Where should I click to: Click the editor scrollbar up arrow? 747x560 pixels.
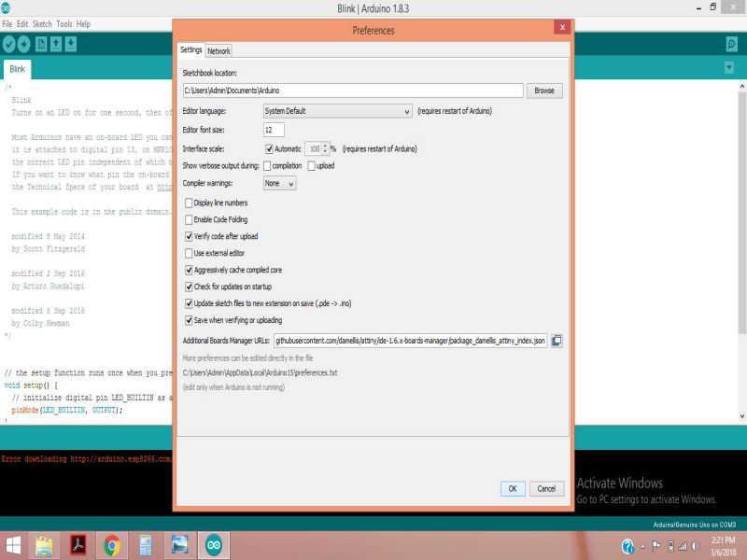click(x=742, y=86)
